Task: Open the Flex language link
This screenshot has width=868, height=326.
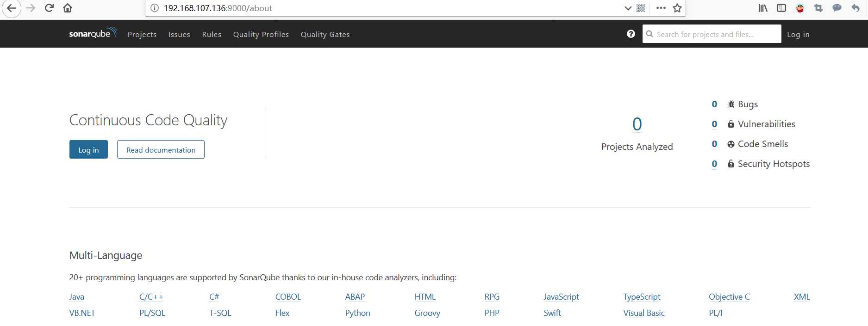Action: tap(282, 313)
